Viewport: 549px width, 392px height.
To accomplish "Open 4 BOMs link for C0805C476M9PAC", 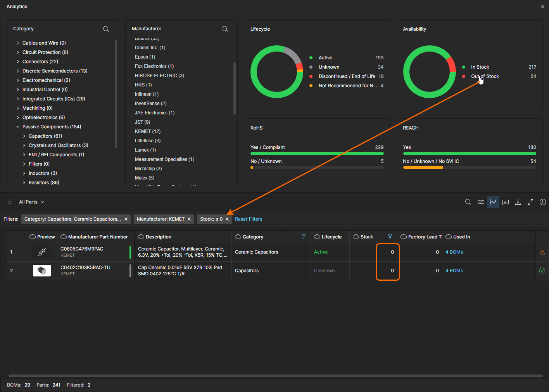I will click(x=454, y=252).
